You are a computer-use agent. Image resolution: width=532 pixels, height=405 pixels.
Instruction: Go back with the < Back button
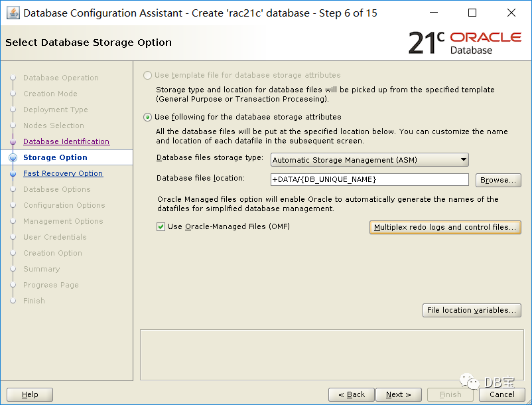tap(352, 394)
